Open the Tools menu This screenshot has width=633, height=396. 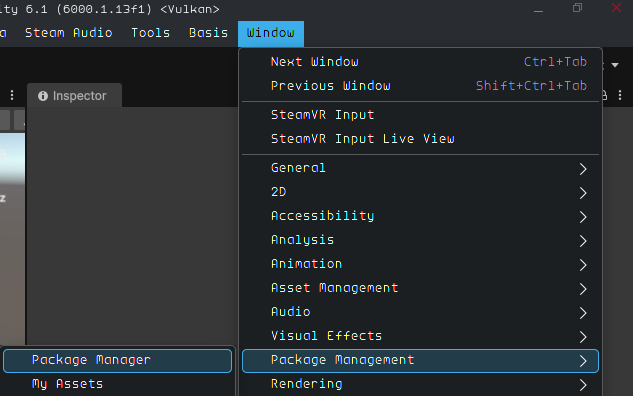tap(151, 33)
